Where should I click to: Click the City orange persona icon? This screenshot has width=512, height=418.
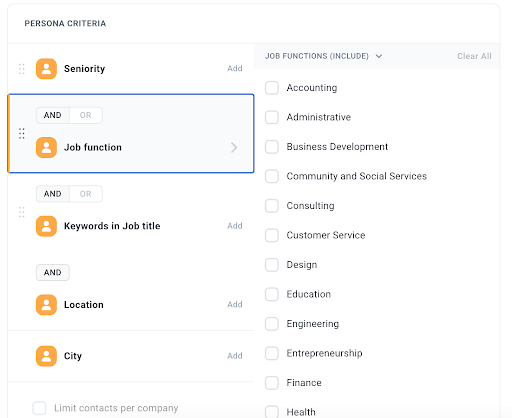tap(46, 356)
